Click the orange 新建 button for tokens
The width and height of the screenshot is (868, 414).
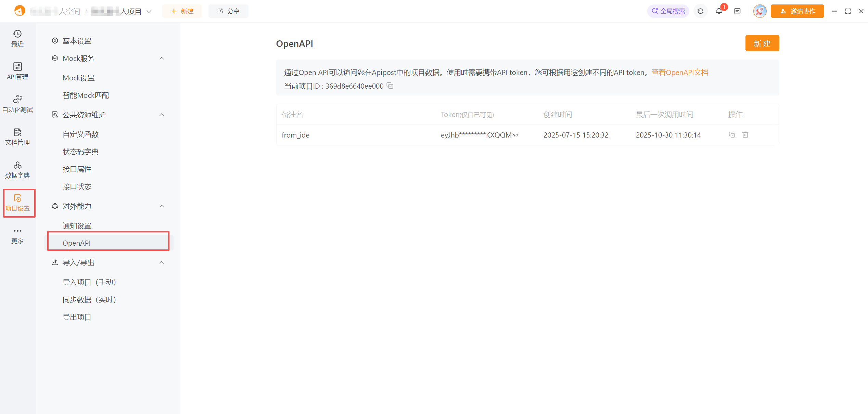[762, 43]
